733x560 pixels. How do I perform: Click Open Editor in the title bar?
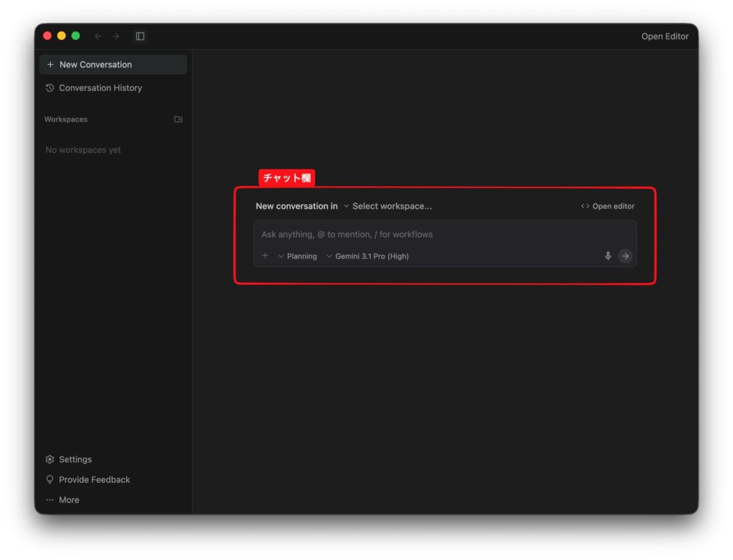(x=664, y=36)
